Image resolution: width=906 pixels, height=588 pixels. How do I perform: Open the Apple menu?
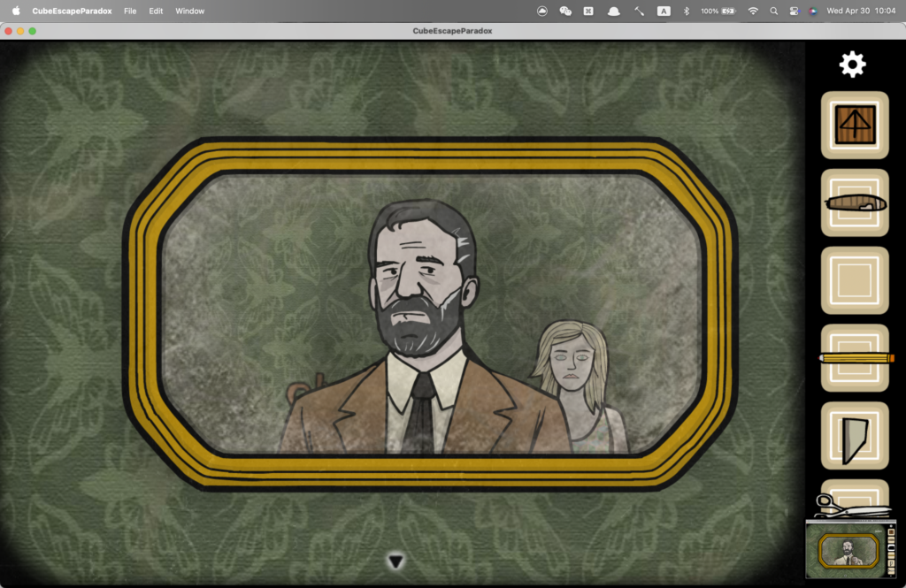point(16,11)
